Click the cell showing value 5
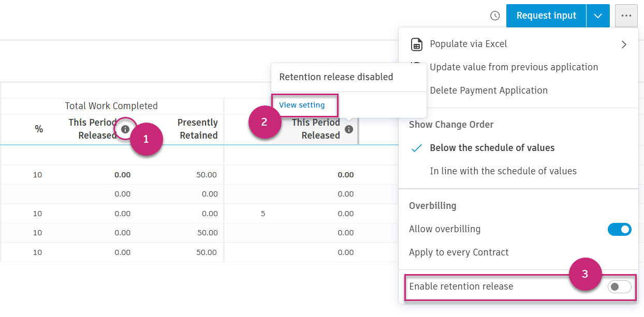This screenshot has height=317, width=644. click(263, 213)
